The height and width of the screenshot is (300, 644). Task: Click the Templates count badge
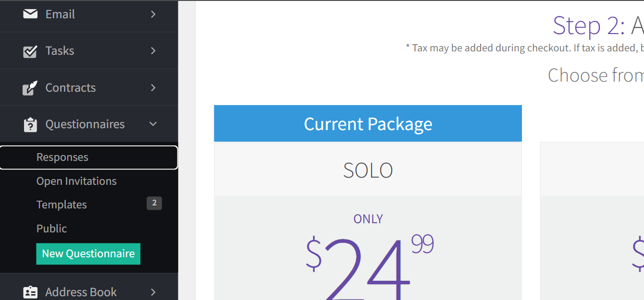tap(154, 203)
